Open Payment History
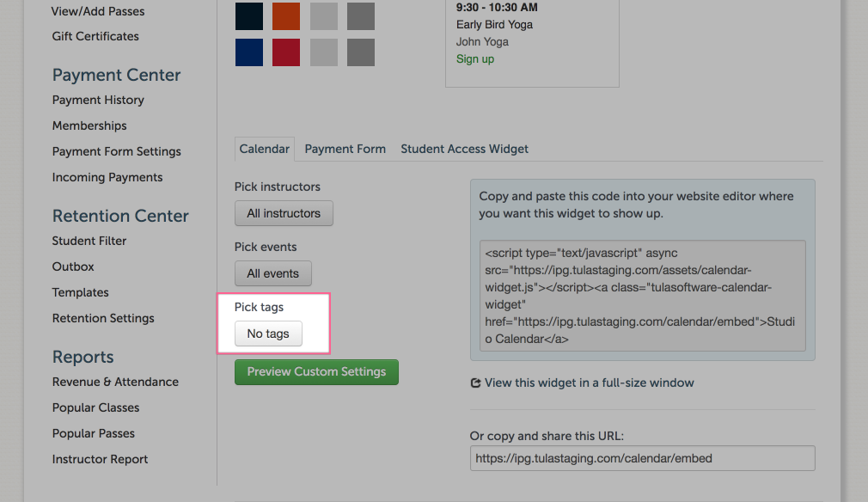Image resolution: width=868 pixels, height=502 pixels. (98, 101)
